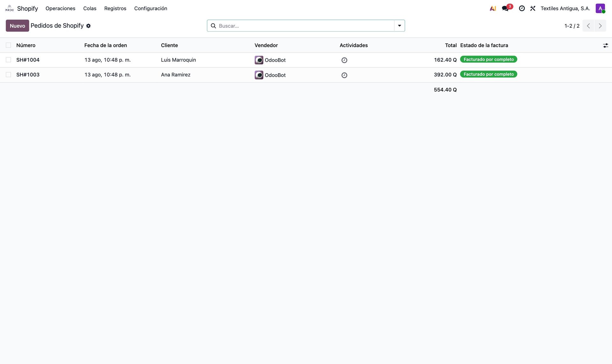This screenshot has height=364, width=612.
Task: Click the magnifier search icon
Action: (213, 26)
